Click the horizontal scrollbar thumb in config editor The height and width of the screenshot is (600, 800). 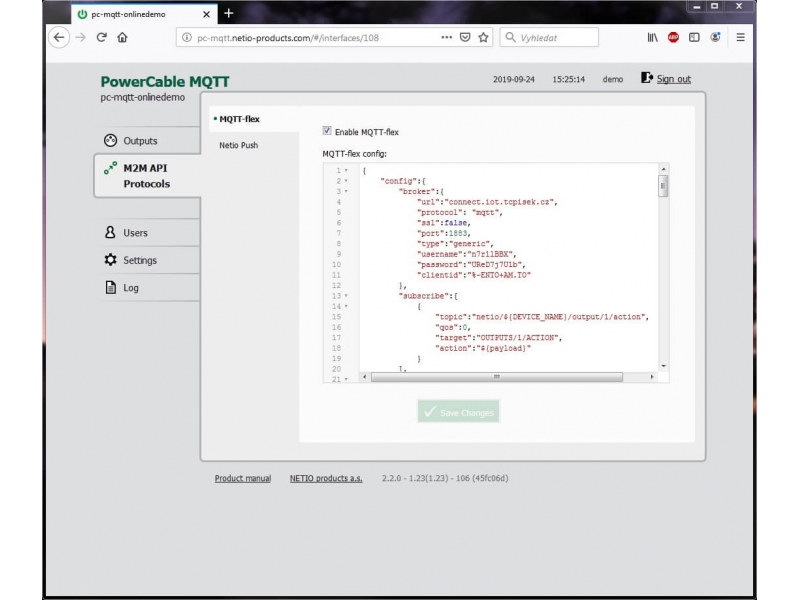coord(496,377)
